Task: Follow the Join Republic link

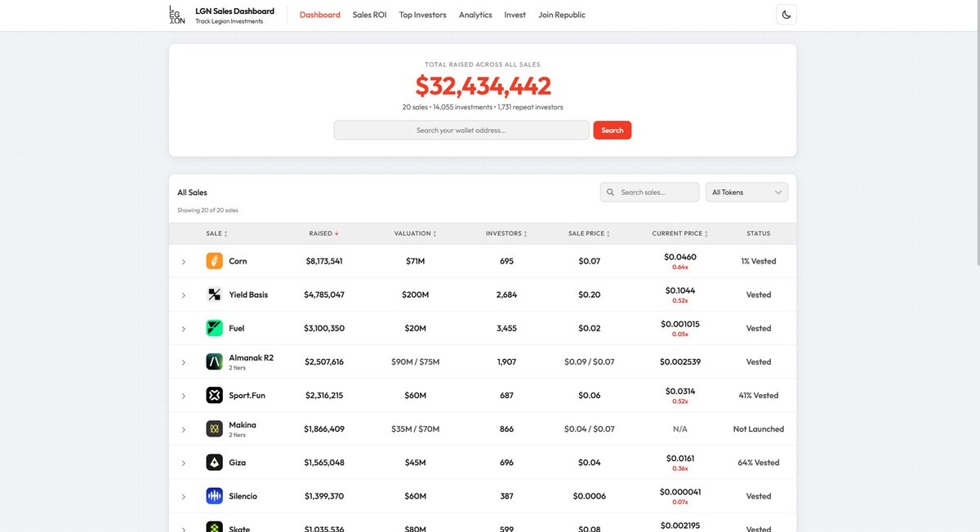Action: tap(562, 15)
